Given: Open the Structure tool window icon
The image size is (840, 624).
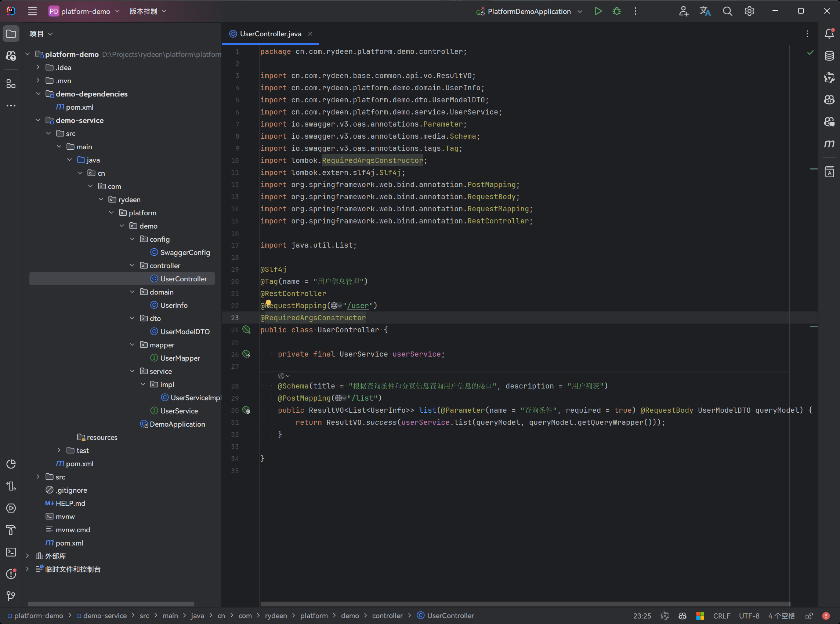Looking at the screenshot, I should point(11,84).
